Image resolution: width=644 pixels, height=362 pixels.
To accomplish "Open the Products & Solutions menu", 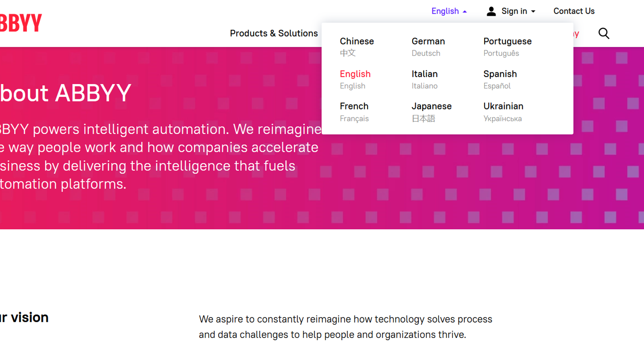I will pos(274,33).
